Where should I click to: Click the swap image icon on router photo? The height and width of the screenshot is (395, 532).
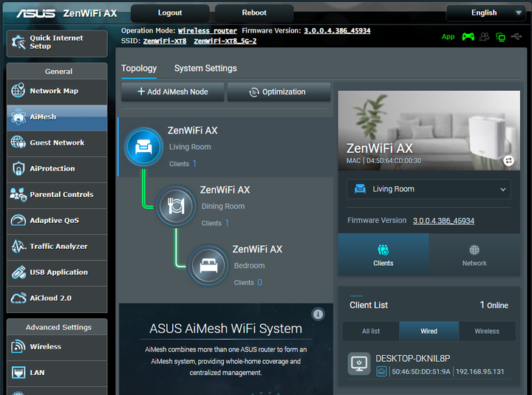508,160
